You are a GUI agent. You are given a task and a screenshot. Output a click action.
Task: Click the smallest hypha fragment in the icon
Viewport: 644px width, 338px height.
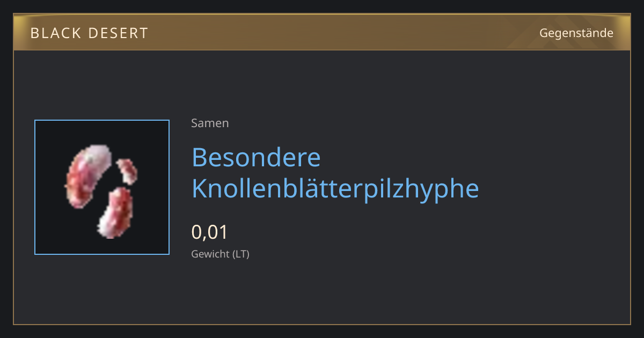pyautogui.click(x=128, y=171)
